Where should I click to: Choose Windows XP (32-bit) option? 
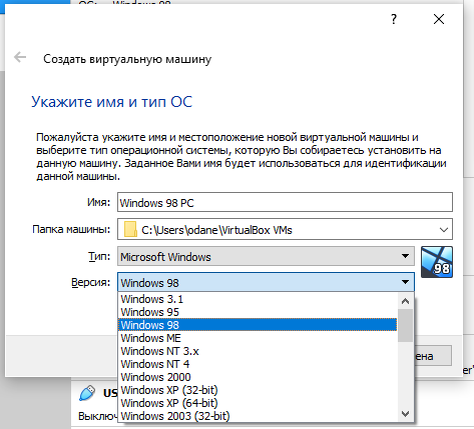point(257,390)
